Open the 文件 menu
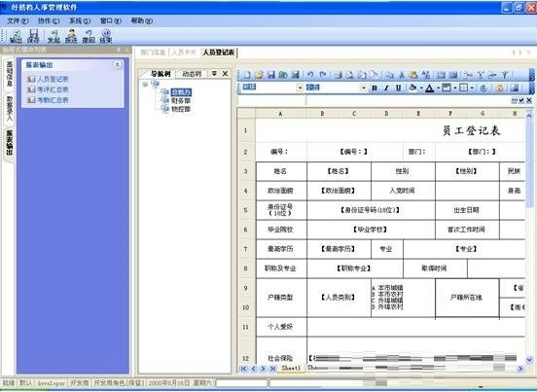537x392 pixels. 18,20
